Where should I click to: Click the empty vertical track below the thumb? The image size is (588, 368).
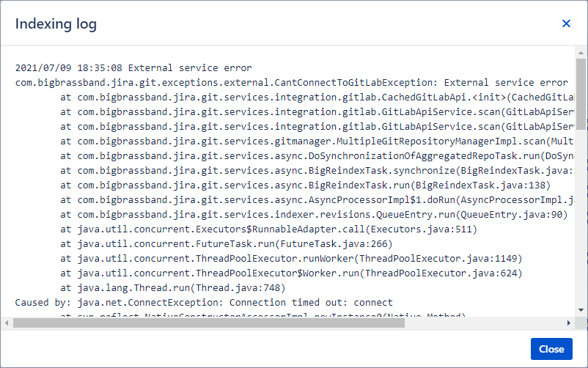tap(581, 218)
